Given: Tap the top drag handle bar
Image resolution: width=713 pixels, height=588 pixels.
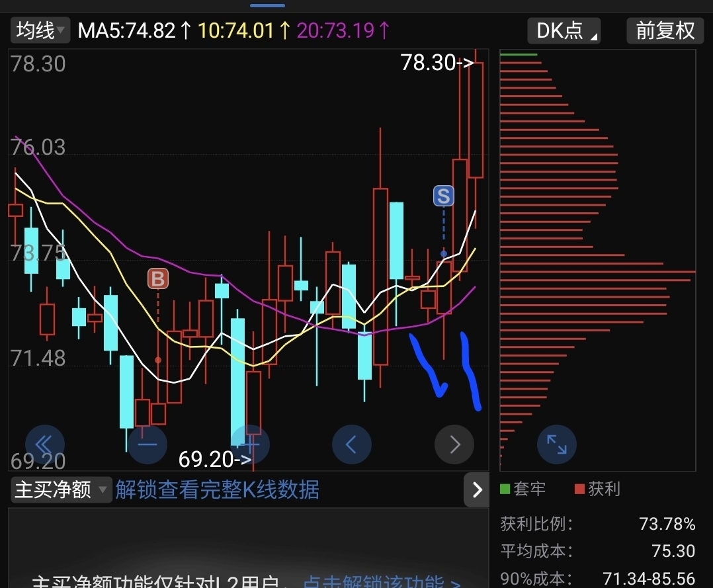Looking at the screenshot, I should coord(267,5).
